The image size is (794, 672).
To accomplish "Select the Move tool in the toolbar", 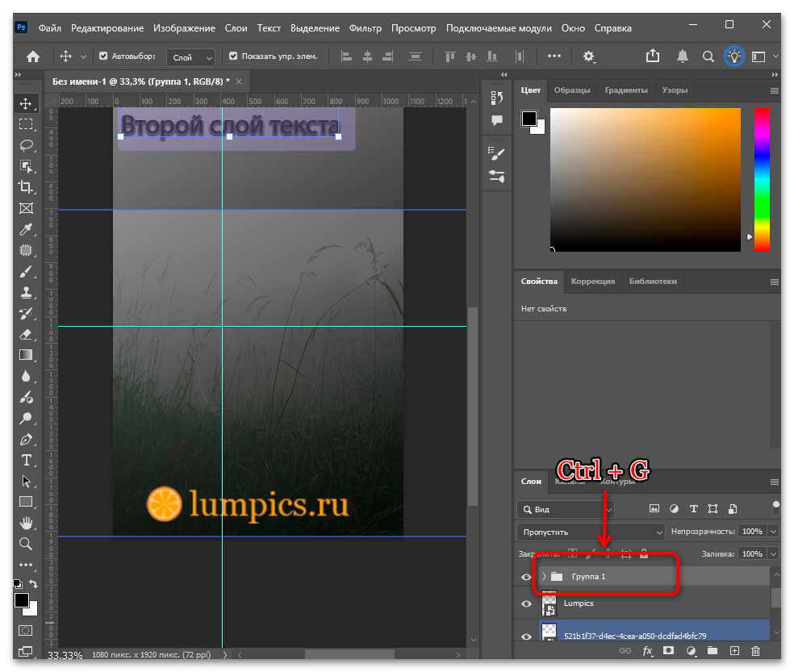I will point(26,104).
